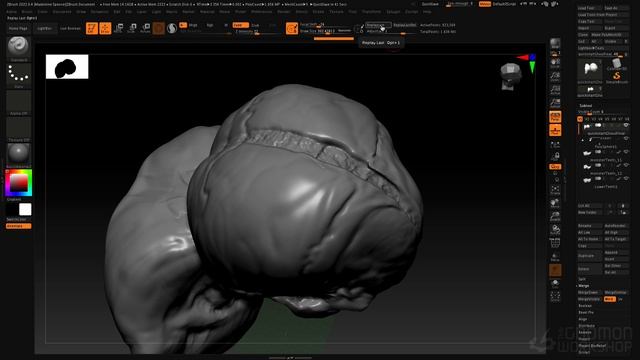Expand the Bevel Pro subsection

tap(586, 312)
